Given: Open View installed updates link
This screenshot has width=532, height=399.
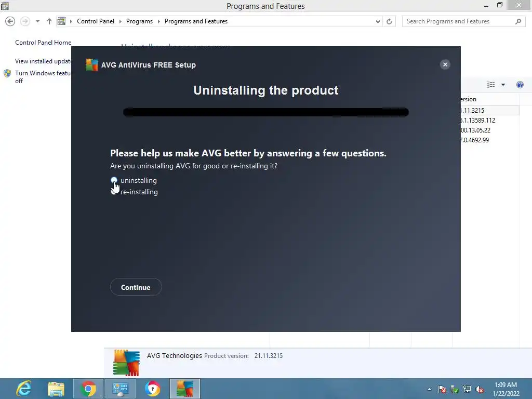Looking at the screenshot, I should click(43, 61).
